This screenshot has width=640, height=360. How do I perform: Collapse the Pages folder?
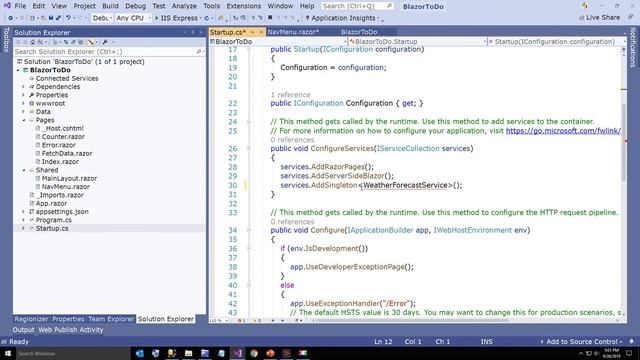(x=23, y=120)
